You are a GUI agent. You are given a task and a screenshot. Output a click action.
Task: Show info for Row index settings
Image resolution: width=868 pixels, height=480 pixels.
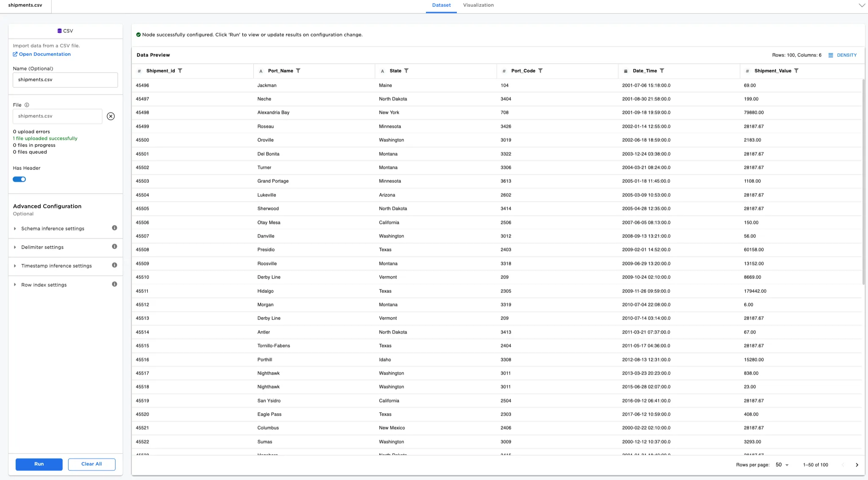[115, 284]
